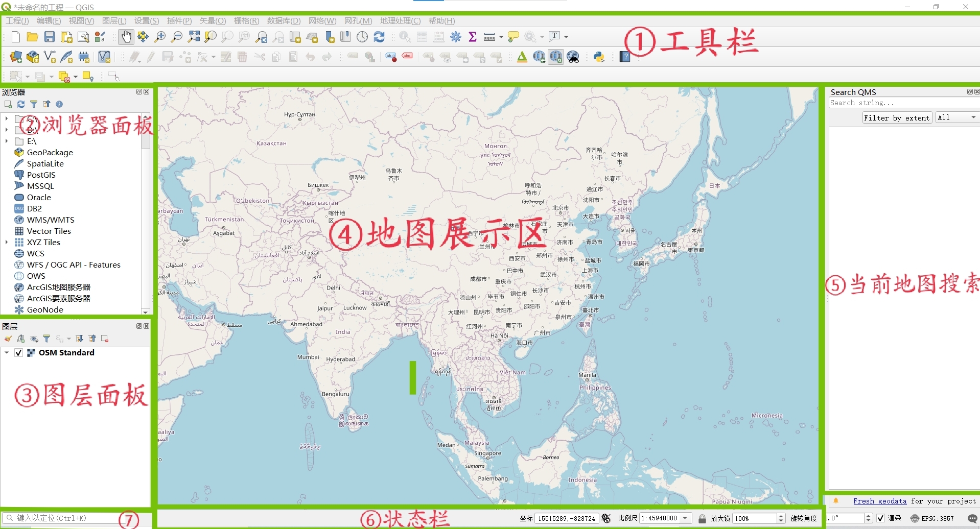Open the 视图(V) menu
This screenshot has width=980, height=529.
[81, 21]
